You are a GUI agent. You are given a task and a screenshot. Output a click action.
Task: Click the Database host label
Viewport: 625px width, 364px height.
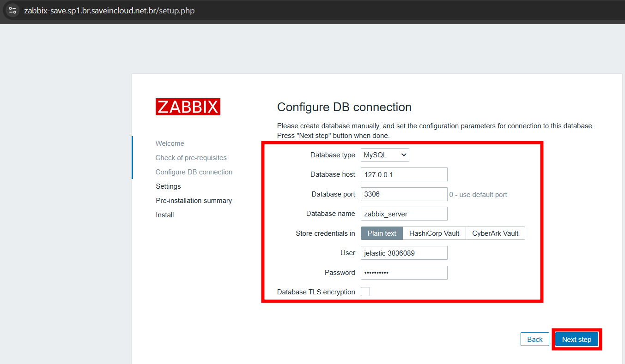pos(333,174)
